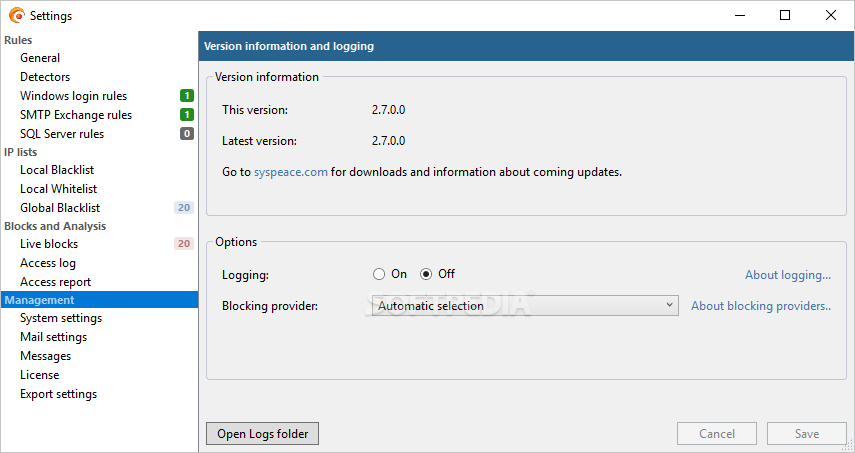Maximize the Settings window
Image resolution: width=855 pixels, height=453 pixels.
[785, 15]
